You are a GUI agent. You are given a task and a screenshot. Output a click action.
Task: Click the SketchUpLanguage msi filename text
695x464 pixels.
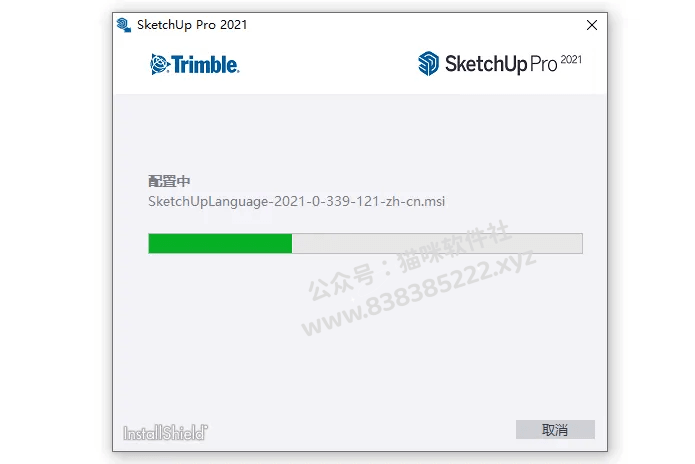tap(297, 202)
